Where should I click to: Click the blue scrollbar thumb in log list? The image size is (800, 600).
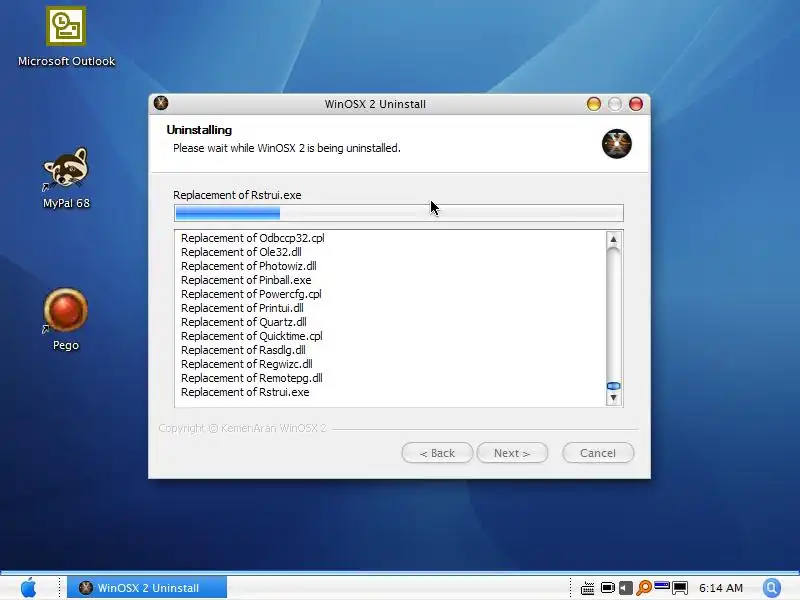point(613,386)
